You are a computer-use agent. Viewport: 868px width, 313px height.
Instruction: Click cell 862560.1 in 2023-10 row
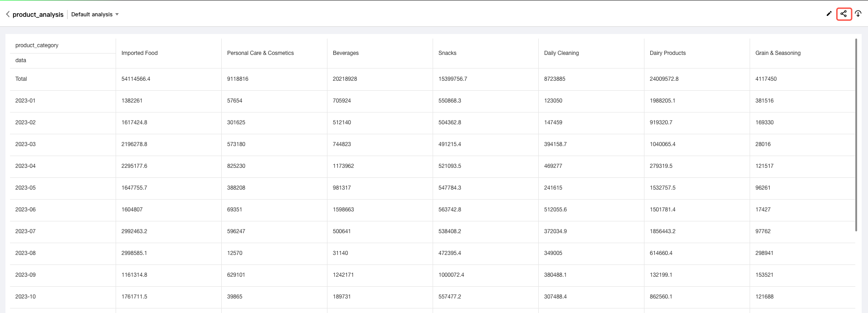[x=661, y=297]
